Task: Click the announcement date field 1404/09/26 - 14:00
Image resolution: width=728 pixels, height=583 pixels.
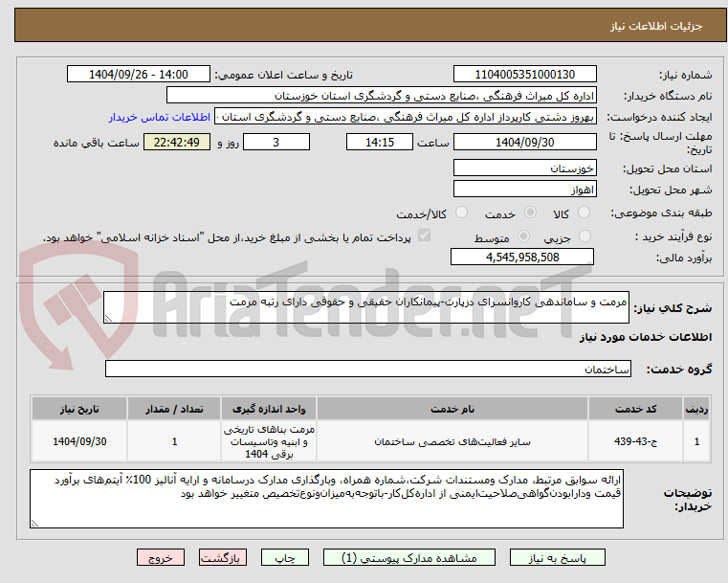Action: [139, 75]
